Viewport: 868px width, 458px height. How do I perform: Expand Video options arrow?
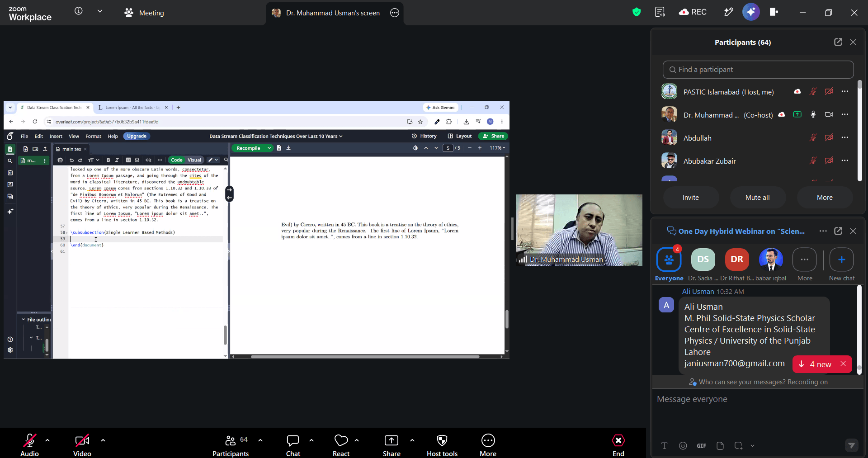(x=103, y=440)
